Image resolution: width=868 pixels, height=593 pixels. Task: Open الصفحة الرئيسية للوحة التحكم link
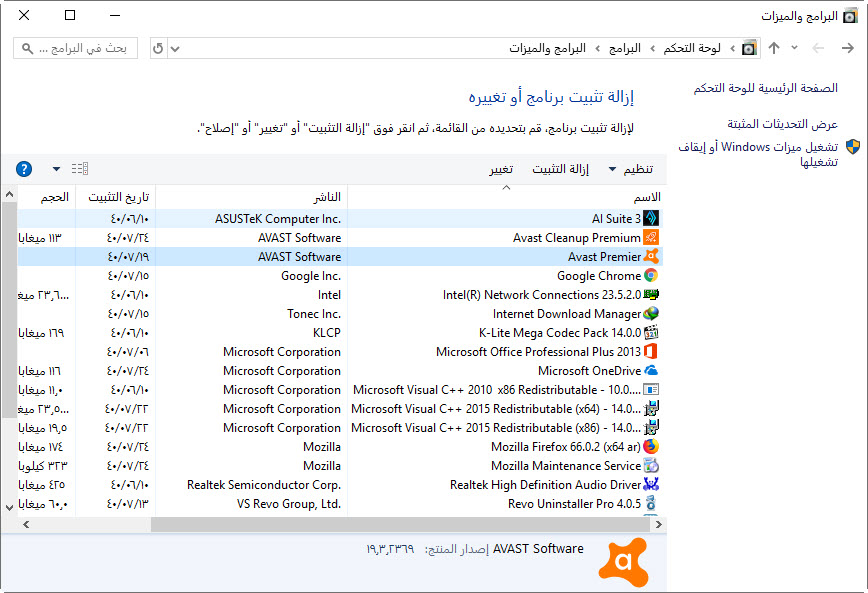766,88
